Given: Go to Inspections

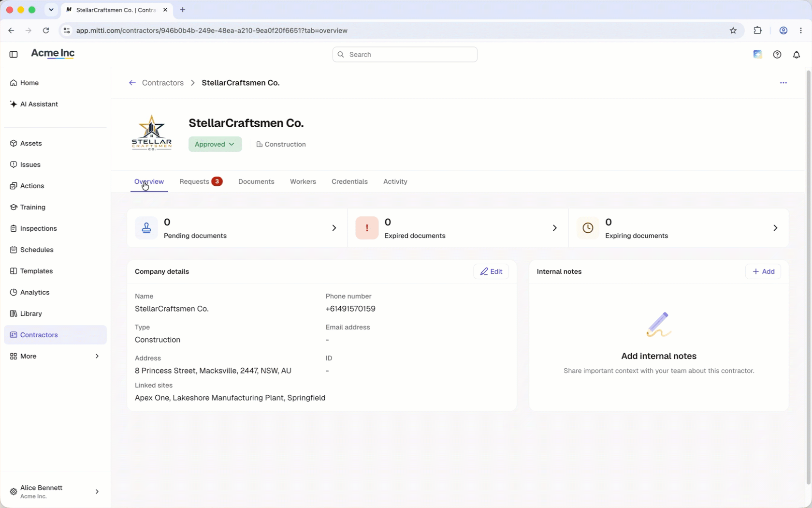Looking at the screenshot, I should [55, 228].
